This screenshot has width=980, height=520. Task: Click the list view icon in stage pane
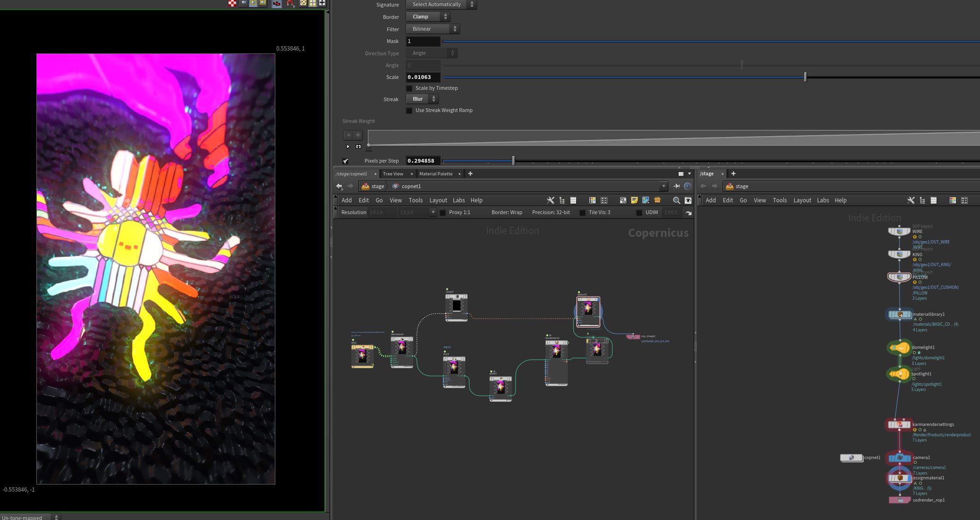click(934, 200)
